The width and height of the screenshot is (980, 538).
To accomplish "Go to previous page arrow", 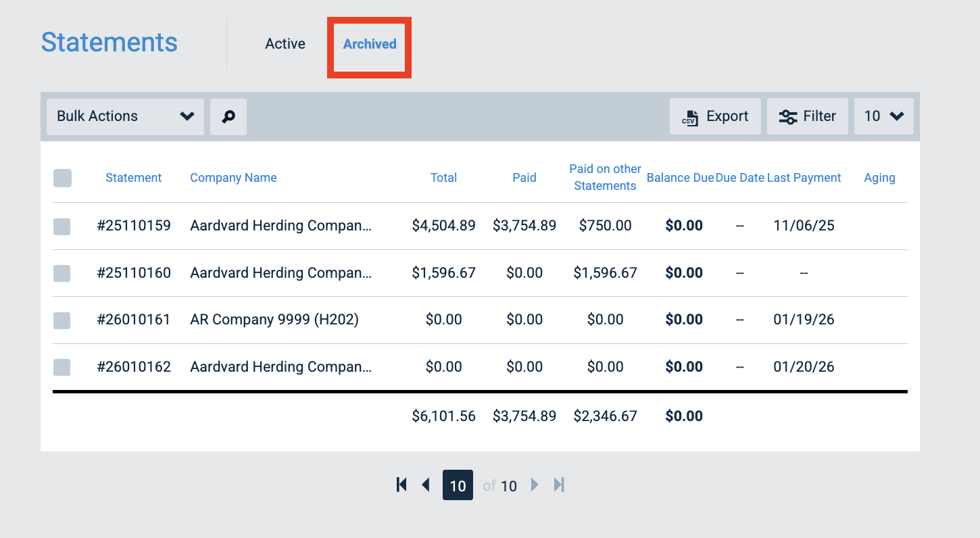I will (x=426, y=485).
